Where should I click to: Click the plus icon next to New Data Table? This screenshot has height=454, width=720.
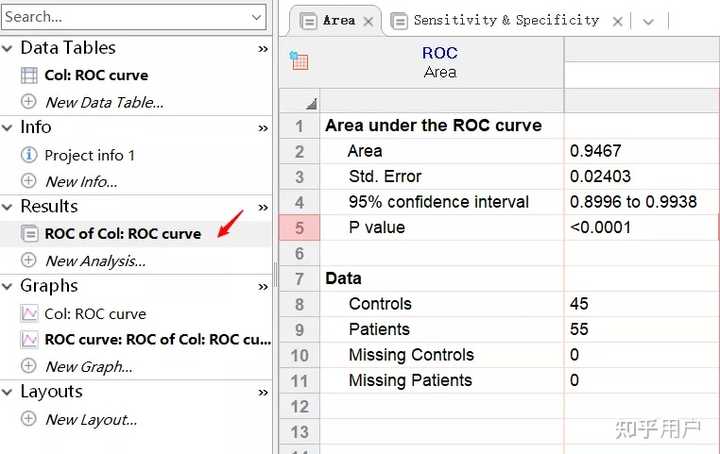point(29,101)
